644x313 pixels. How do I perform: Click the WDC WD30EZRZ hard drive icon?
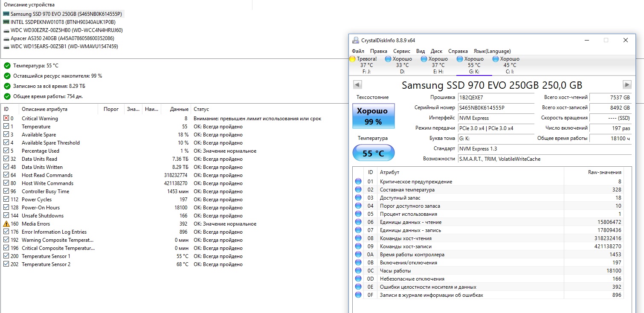coord(6,30)
